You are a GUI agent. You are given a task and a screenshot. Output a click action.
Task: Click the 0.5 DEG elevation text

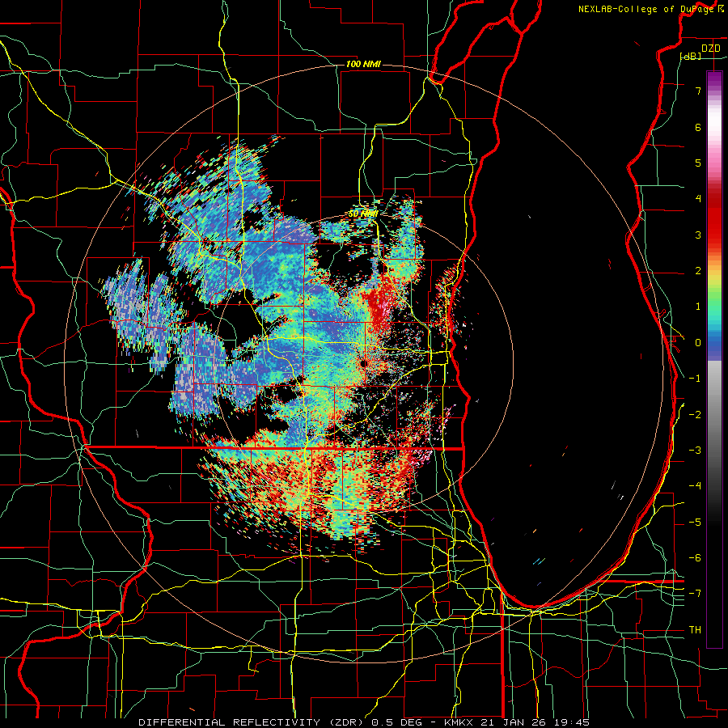tap(397, 722)
